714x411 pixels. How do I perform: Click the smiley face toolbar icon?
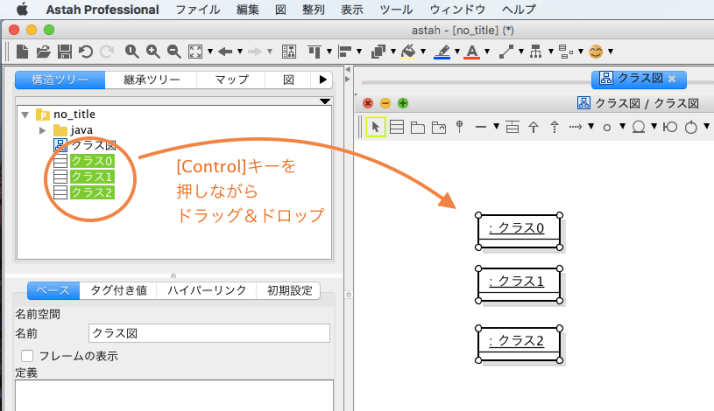coord(596,51)
